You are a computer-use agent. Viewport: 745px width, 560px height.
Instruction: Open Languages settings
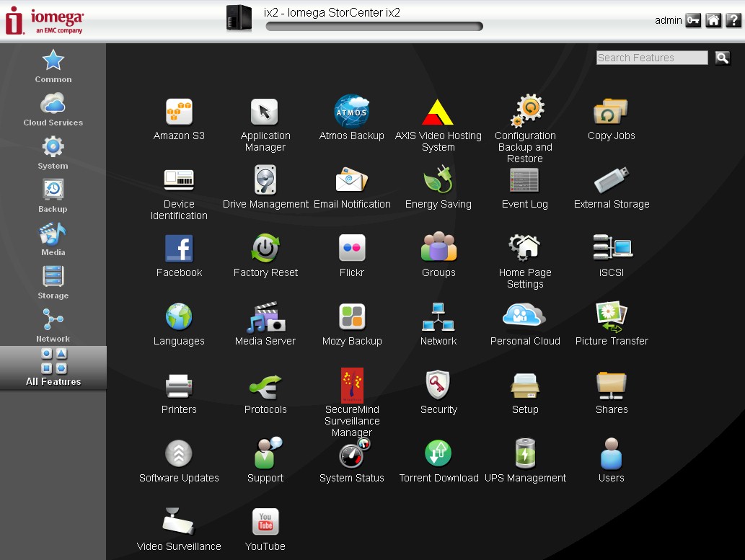179,324
